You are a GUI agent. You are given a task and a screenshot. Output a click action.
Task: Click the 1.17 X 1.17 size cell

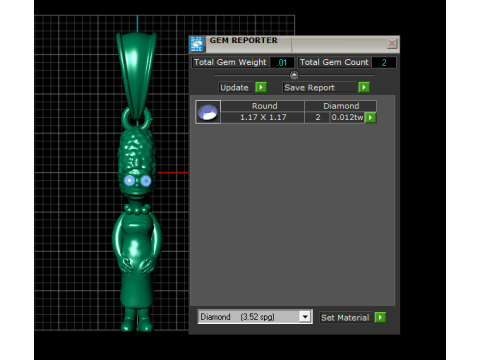(x=262, y=117)
